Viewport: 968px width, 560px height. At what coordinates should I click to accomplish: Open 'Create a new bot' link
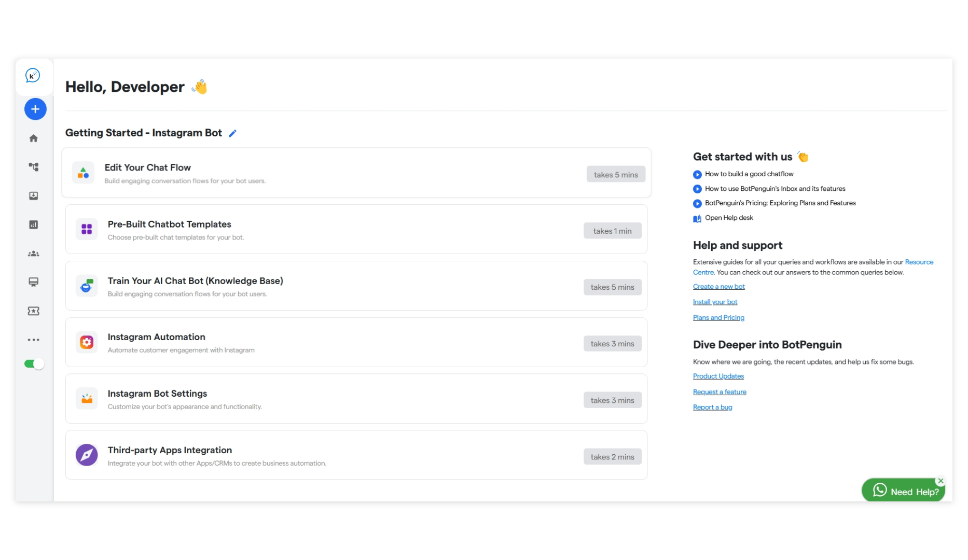719,287
